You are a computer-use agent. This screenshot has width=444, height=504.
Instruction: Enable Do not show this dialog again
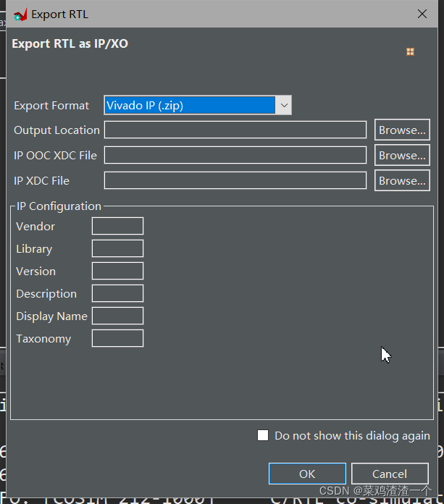[x=263, y=435]
